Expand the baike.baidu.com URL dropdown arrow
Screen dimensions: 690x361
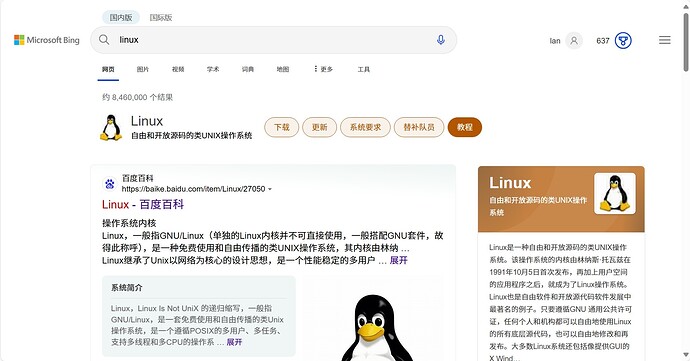click(270, 189)
